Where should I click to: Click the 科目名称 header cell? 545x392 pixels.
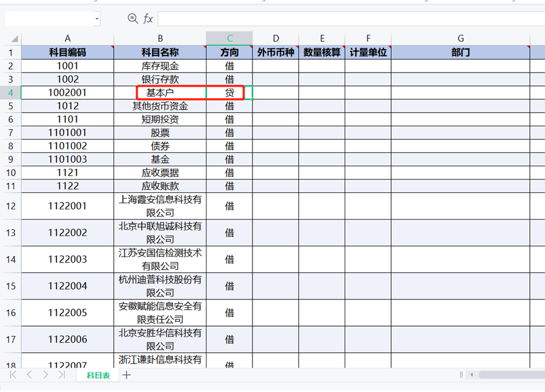pyautogui.click(x=160, y=53)
